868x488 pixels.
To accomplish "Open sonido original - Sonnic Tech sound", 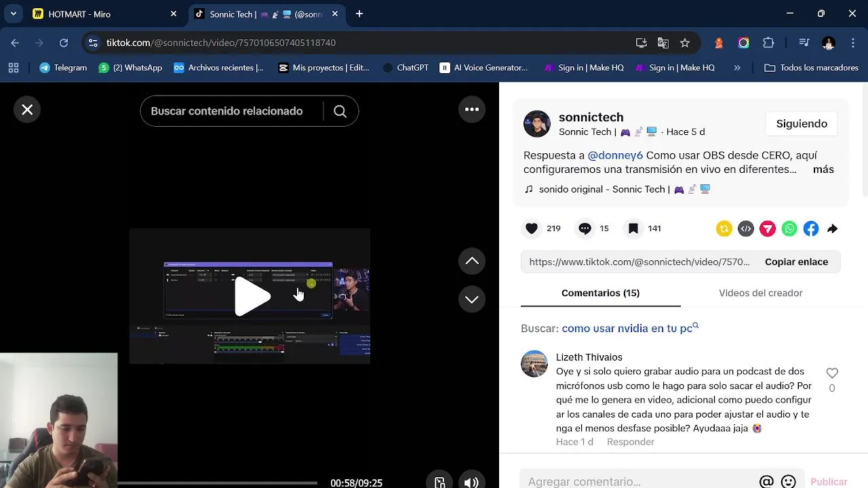I will 618,189.
